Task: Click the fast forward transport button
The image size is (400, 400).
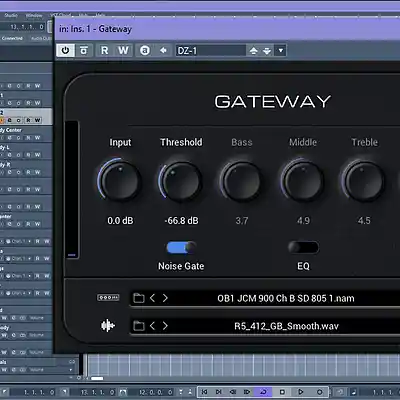Action: click(247, 392)
